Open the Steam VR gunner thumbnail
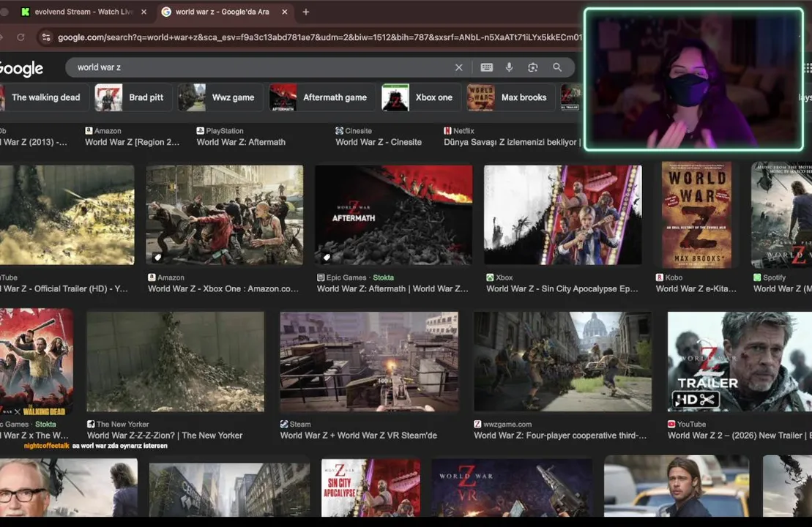Image resolution: width=812 pixels, height=527 pixels. (369, 362)
